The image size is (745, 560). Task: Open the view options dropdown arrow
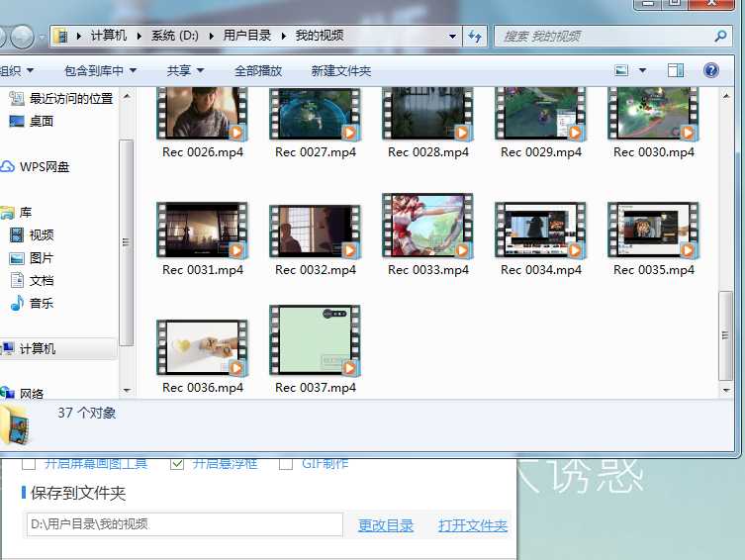642,71
